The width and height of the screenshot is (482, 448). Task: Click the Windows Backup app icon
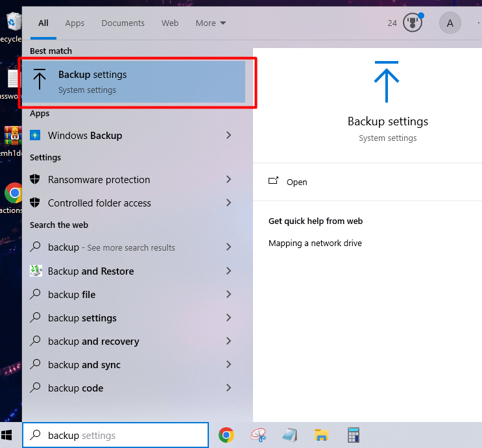pos(35,135)
